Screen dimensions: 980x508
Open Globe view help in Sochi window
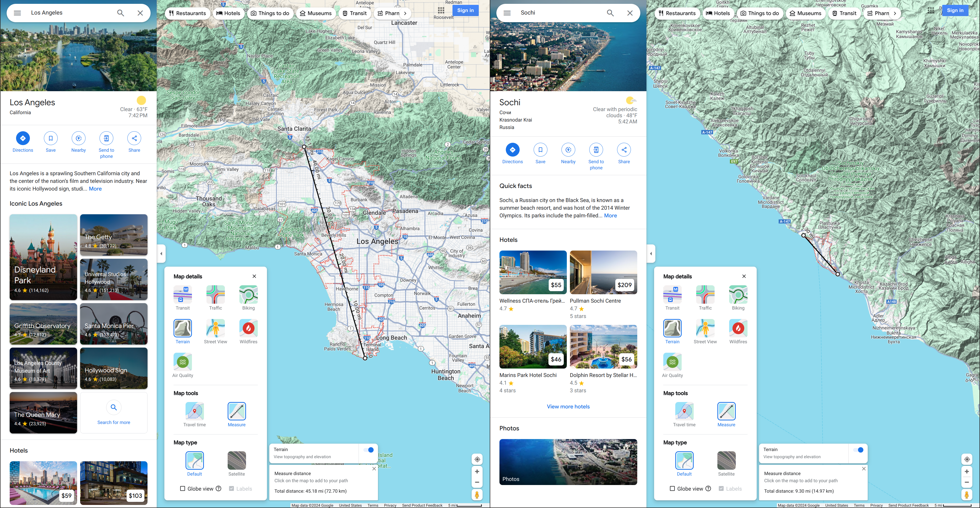[708, 489]
